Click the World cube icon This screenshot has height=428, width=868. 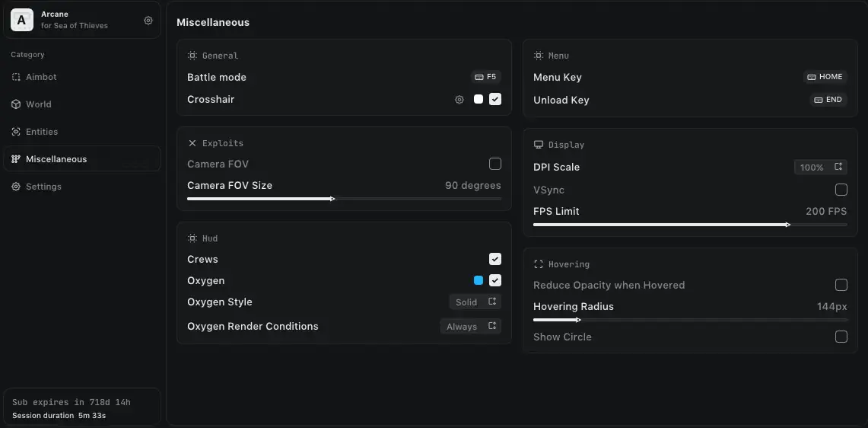coord(16,104)
